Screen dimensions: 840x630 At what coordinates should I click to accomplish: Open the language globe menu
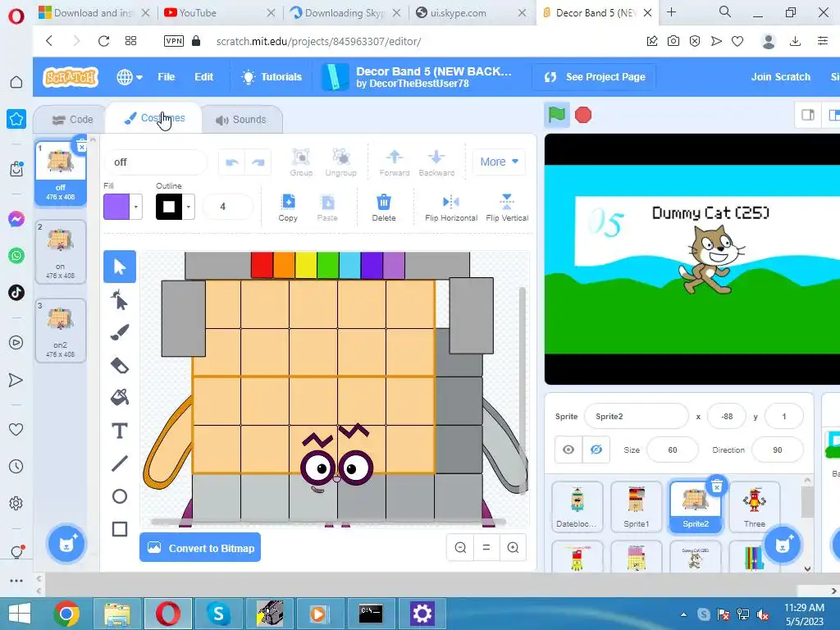129,77
